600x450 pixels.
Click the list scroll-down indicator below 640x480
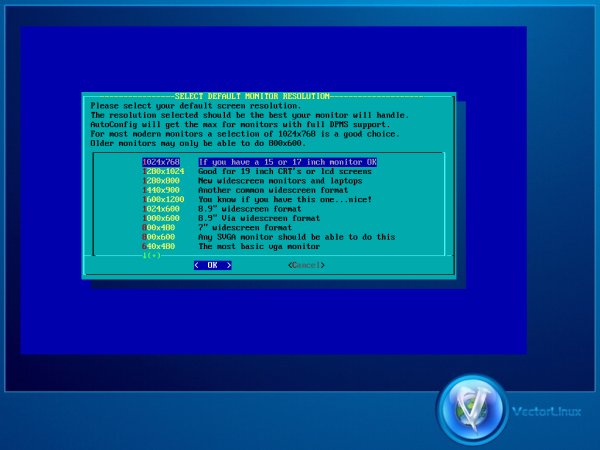(x=152, y=256)
